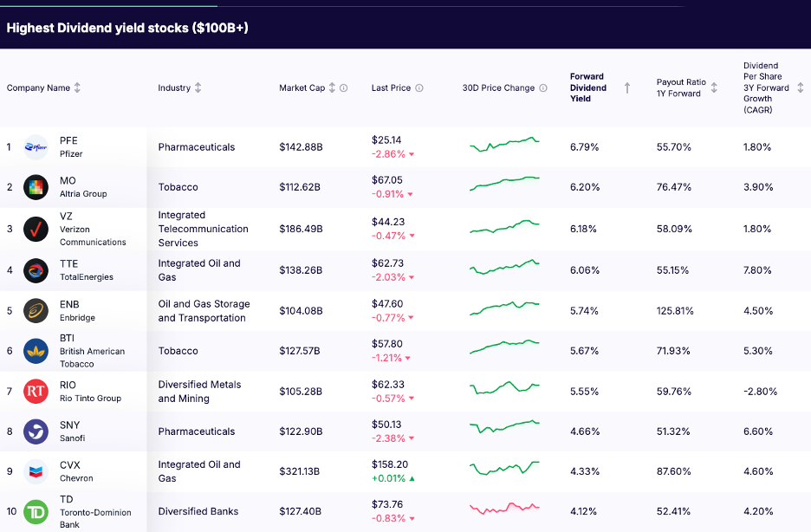Click the Company Name column header
Viewport: 811px width, 532px height.
pos(38,88)
